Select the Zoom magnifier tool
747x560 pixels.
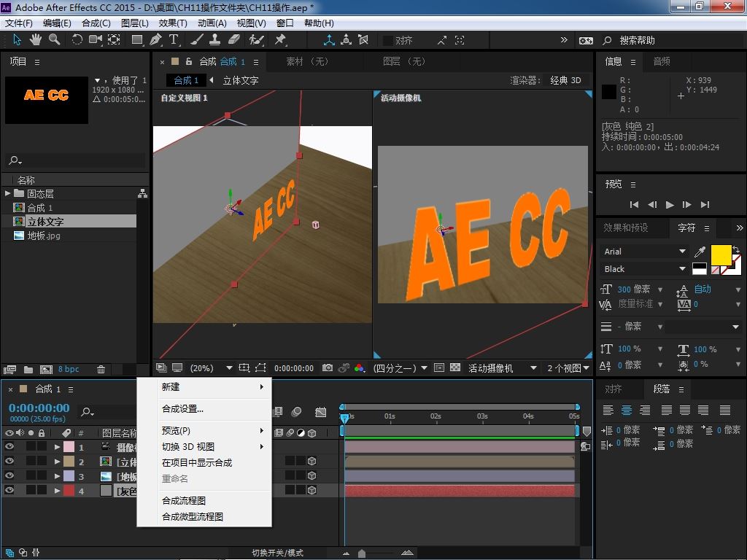click(x=54, y=40)
